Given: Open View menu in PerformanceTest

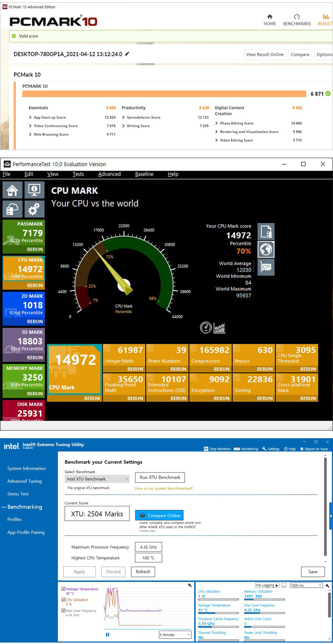Looking at the screenshot, I should [53, 174].
